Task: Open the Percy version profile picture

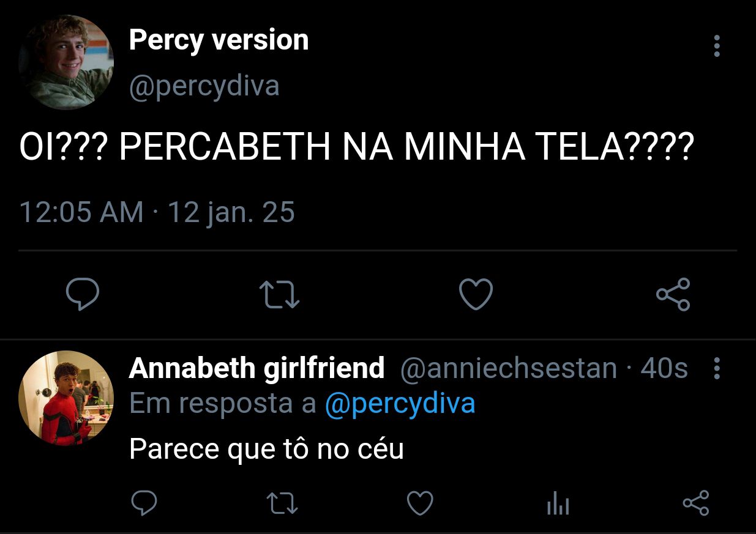Action: tap(66, 62)
